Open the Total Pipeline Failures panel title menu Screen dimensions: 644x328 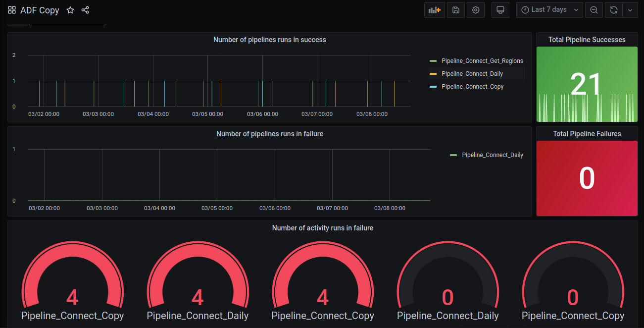(587, 134)
